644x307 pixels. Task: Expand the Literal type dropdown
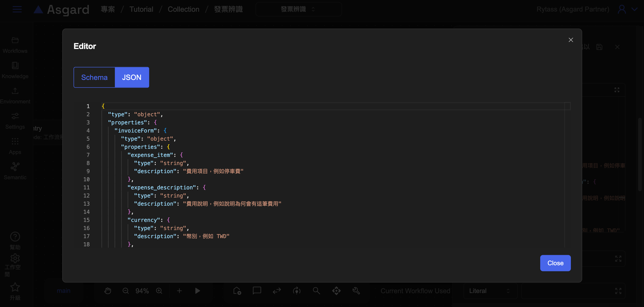(490, 291)
